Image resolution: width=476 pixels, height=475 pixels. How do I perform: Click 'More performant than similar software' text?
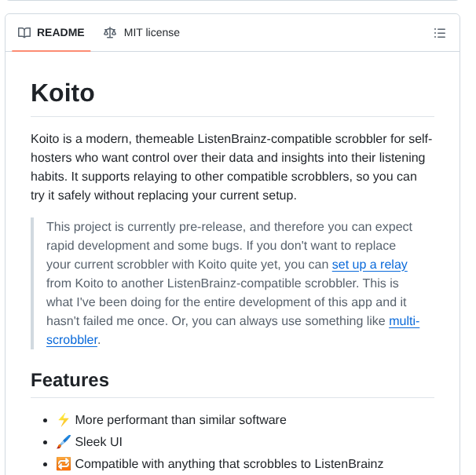[181, 420]
